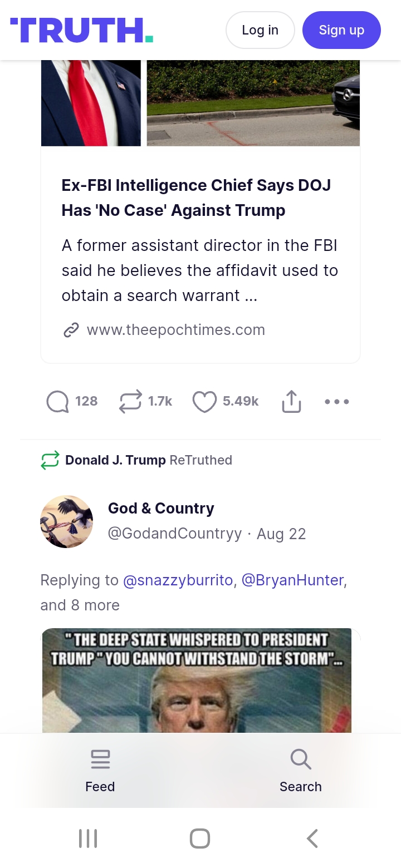This screenshot has width=401, height=868.
Task: Tap the share upload icon
Action: coord(291,401)
